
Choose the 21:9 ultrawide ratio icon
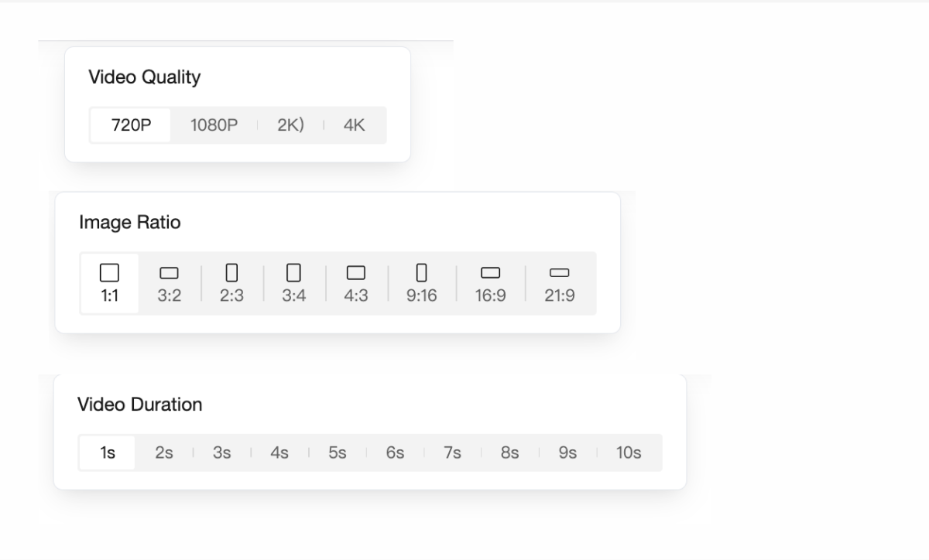point(559,273)
